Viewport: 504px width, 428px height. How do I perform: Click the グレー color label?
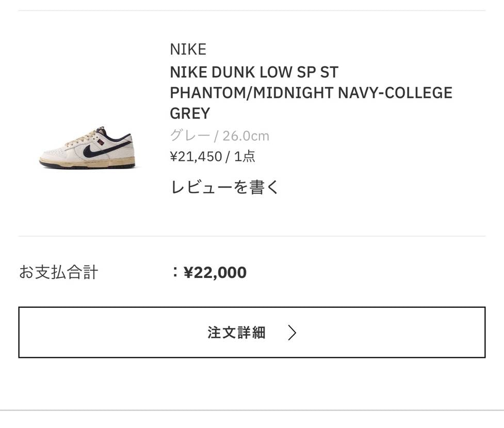(190, 136)
